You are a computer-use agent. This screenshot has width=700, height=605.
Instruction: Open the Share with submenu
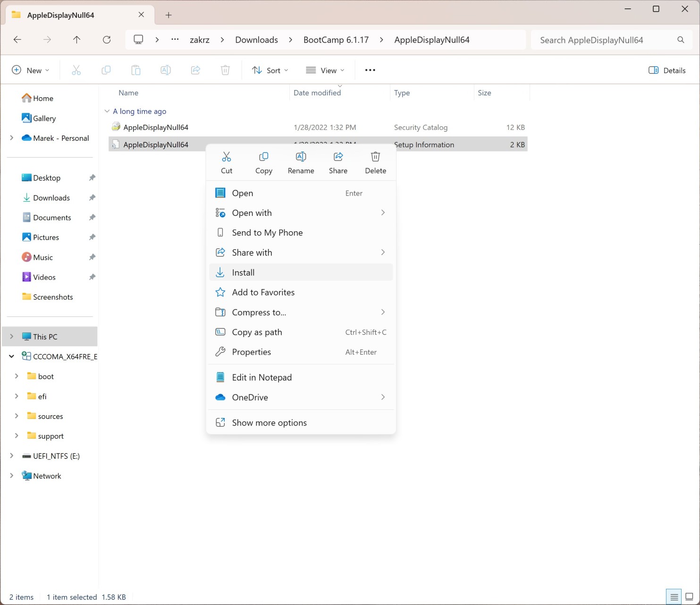click(301, 253)
